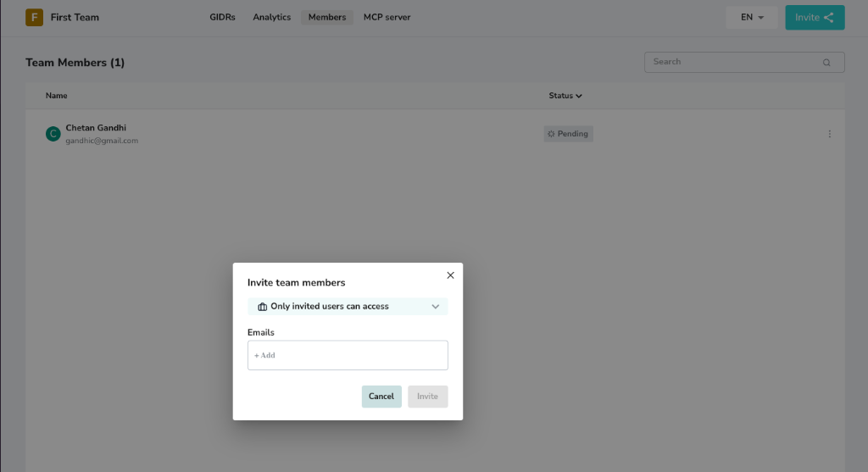Click the top-right Invite share button
868x472 pixels.
pos(815,17)
